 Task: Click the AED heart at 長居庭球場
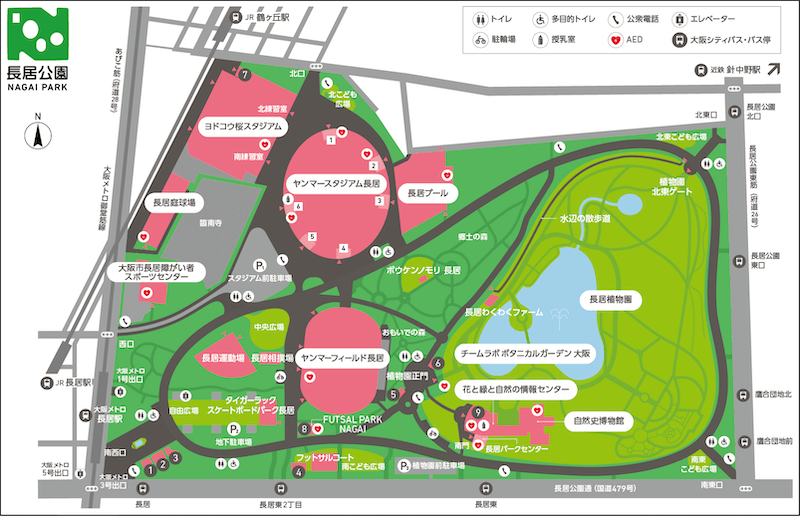(144, 237)
